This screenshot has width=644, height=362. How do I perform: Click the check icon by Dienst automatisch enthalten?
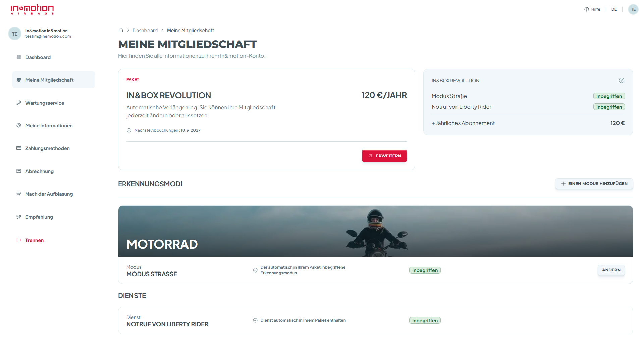pyautogui.click(x=255, y=320)
